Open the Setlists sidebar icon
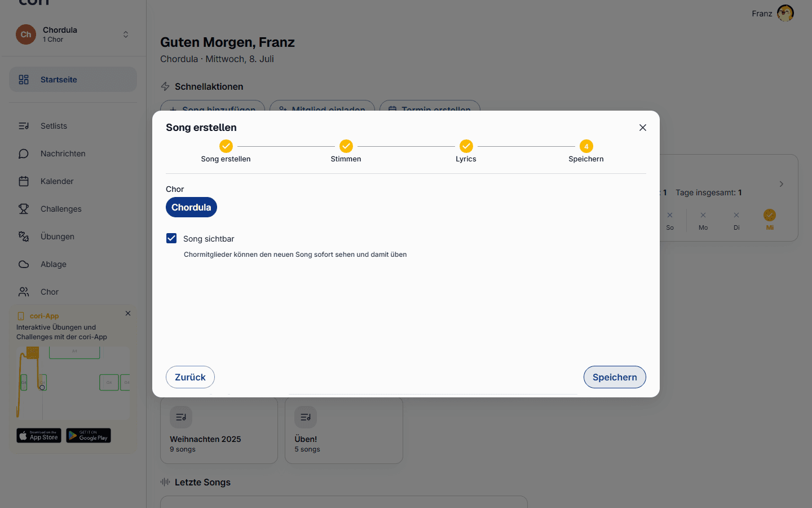812x508 pixels. click(24, 126)
